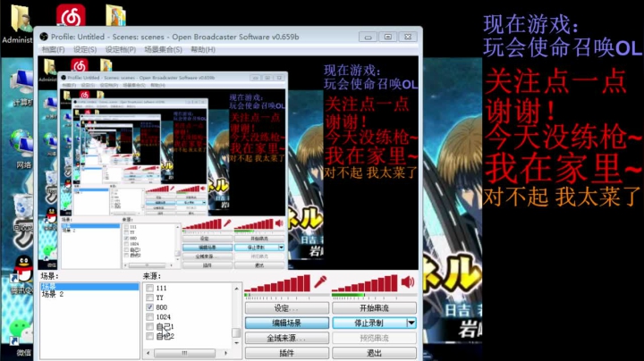Adjust the microphone volume bars
This screenshot has height=361, width=644.
click(277, 283)
